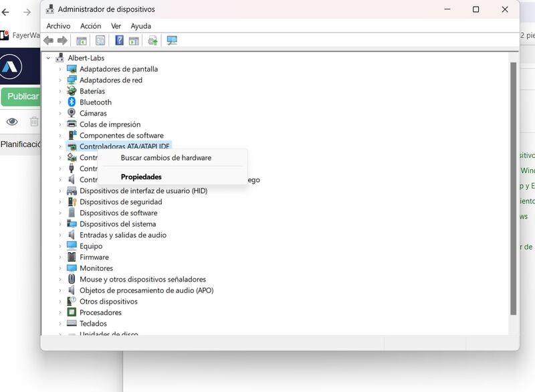Collapse the Albert-Labs root node
This screenshot has height=392, width=535.
point(48,58)
